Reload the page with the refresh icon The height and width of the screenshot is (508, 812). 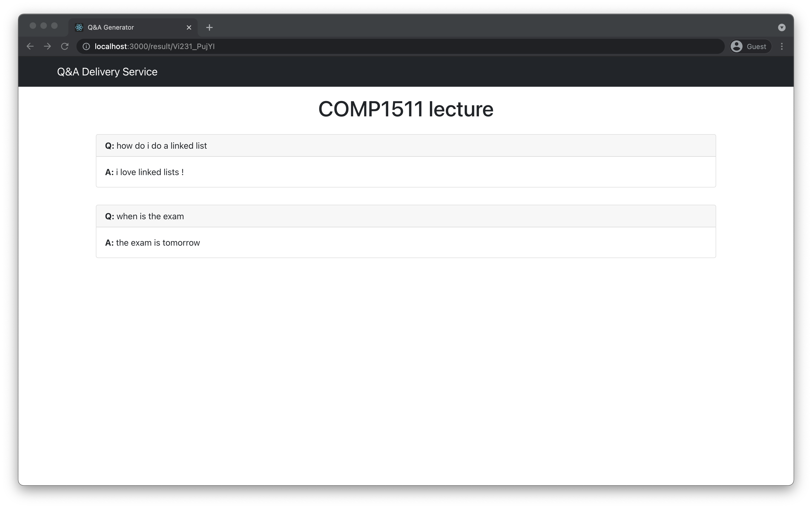pos(65,46)
